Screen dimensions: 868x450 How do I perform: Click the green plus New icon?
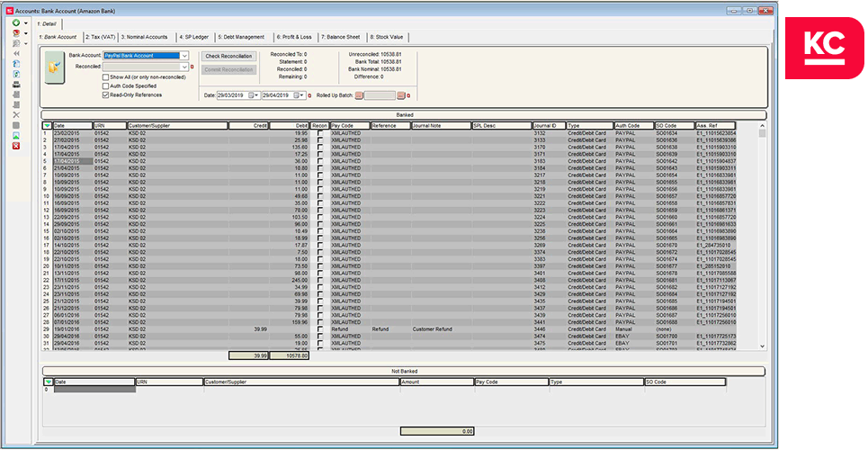[16, 23]
